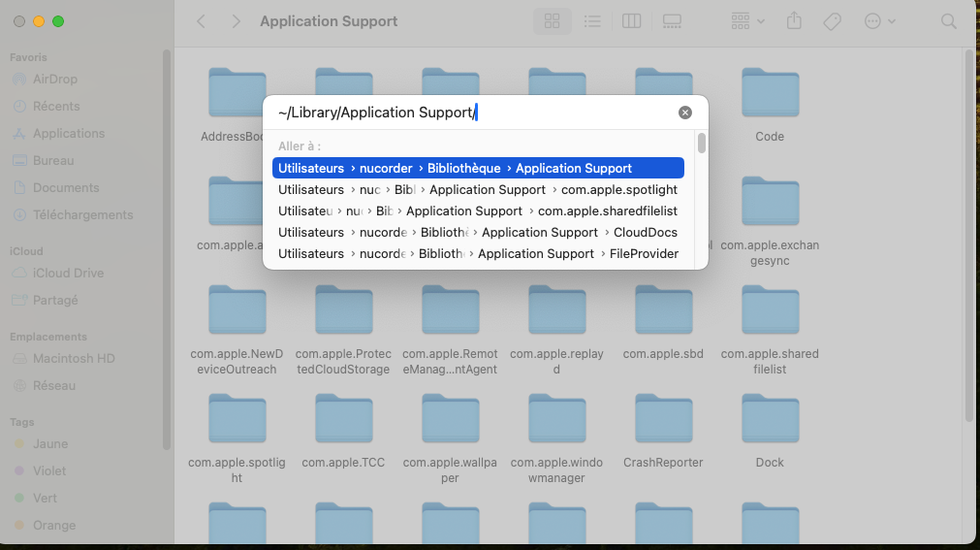
Task: Open the group-by dropdown in toolbar
Action: tap(747, 21)
